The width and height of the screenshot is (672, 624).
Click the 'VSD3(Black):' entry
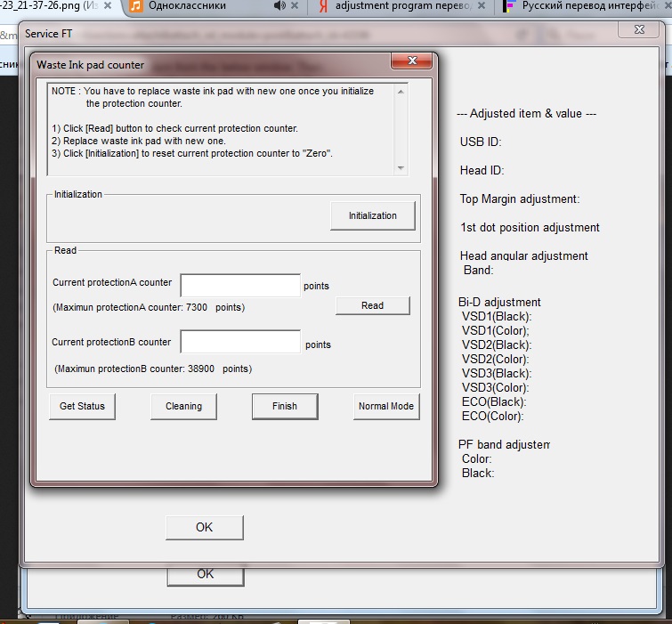click(497, 373)
